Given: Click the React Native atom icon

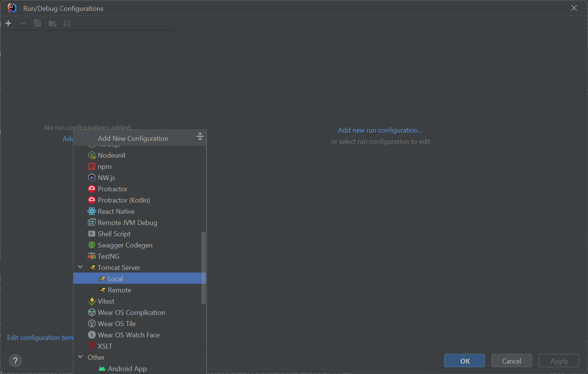Looking at the screenshot, I should [92, 211].
